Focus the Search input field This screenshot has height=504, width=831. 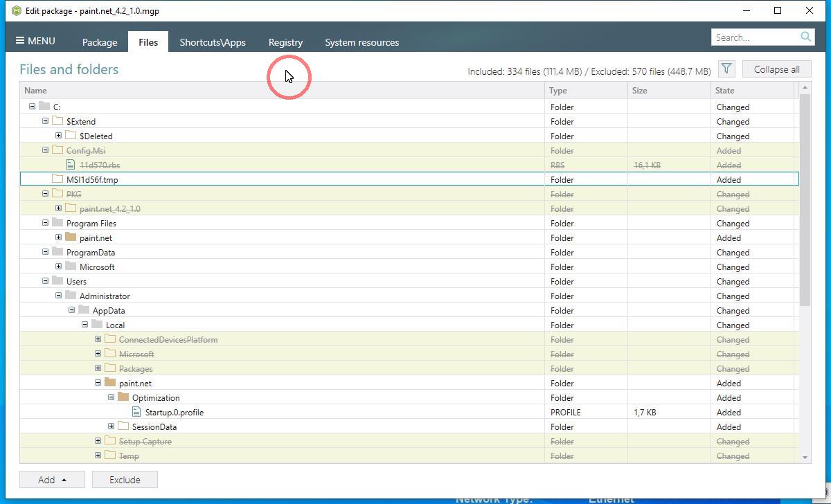(x=755, y=37)
